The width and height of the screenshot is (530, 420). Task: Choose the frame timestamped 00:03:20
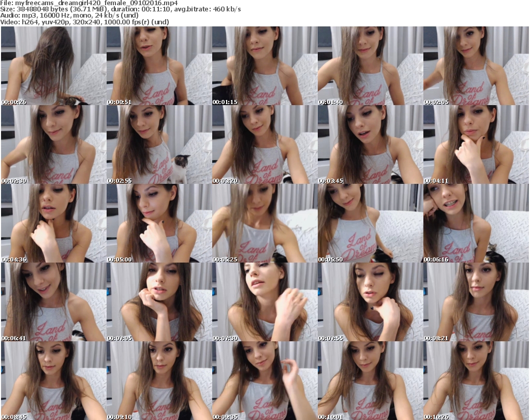point(264,144)
